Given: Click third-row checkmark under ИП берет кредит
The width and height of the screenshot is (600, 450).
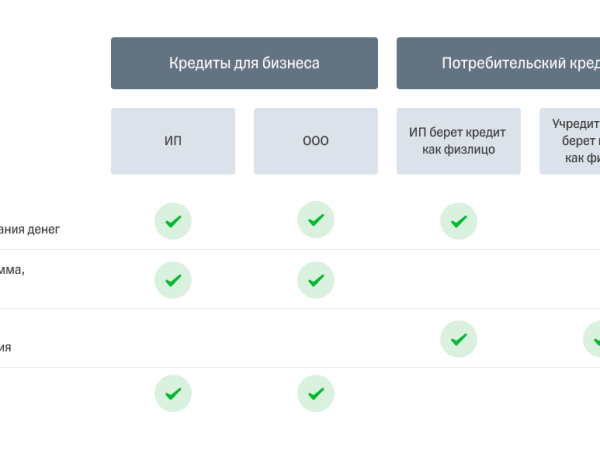Looking at the screenshot, I should click(x=459, y=339).
